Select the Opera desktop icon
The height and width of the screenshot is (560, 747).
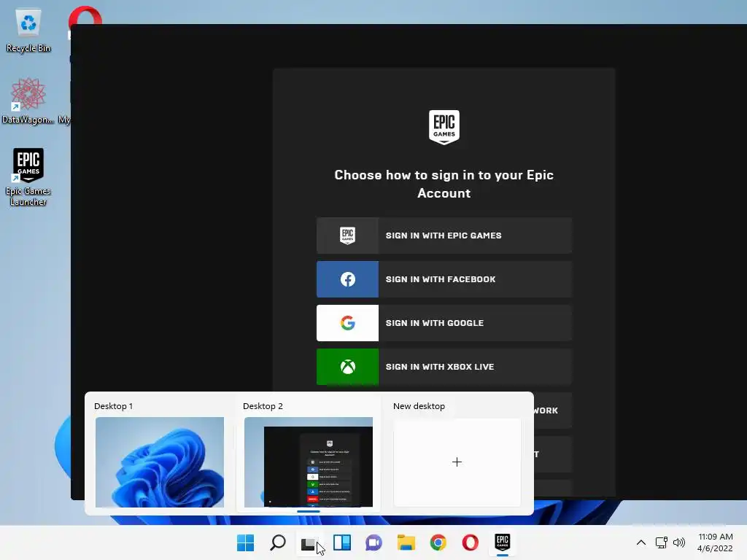(x=85, y=15)
